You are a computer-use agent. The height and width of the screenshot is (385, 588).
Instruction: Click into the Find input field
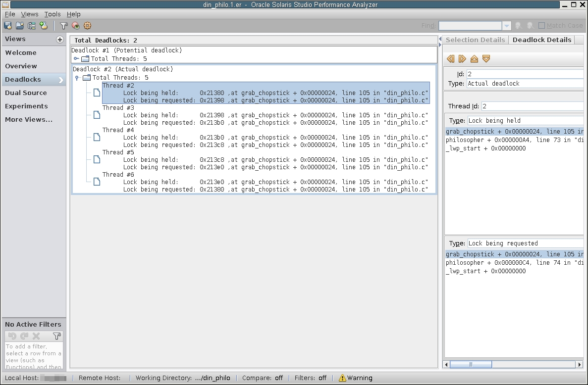point(470,25)
